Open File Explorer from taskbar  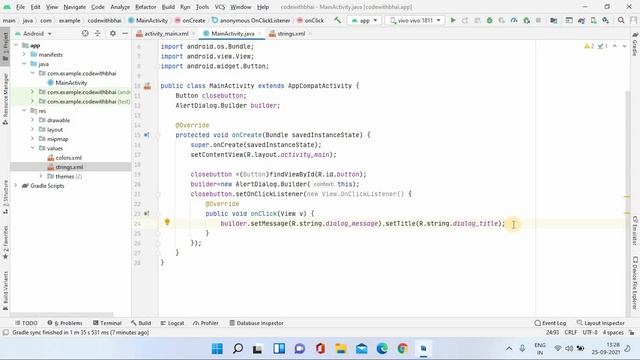(x=341, y=349)
